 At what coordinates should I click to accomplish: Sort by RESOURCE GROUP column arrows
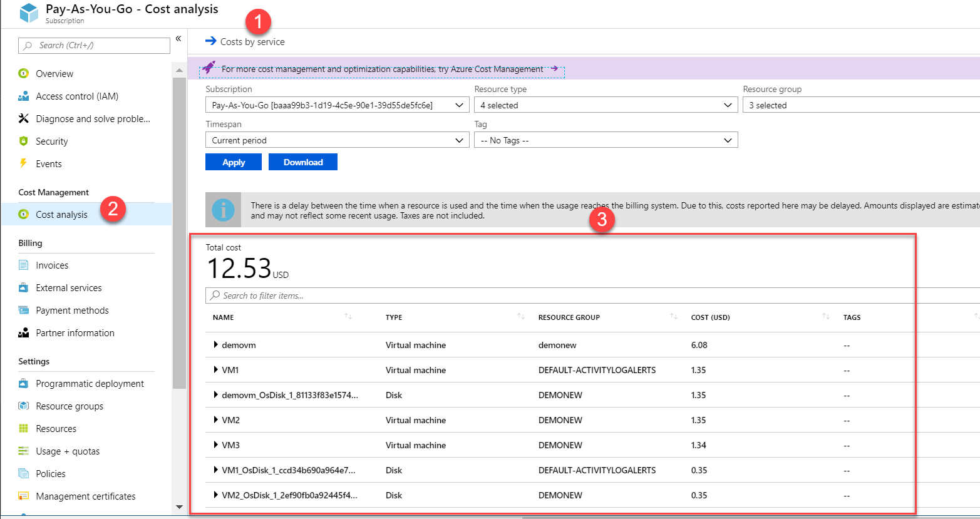674,317
